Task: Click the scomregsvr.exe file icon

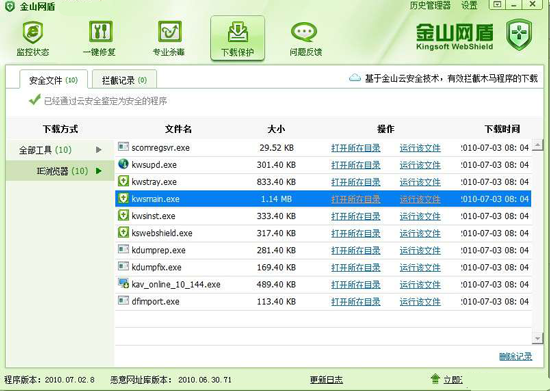Action: 123,147
